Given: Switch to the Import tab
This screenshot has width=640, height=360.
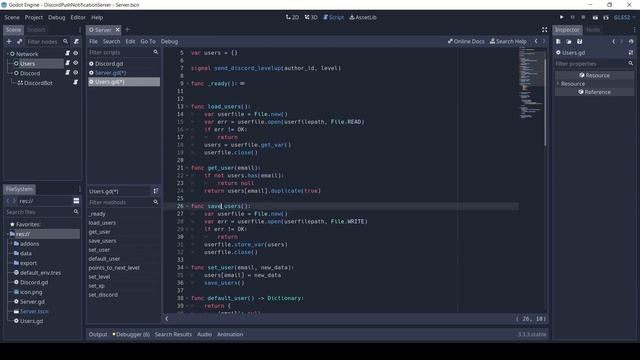Looking at the screenshot, I should 36,30.
